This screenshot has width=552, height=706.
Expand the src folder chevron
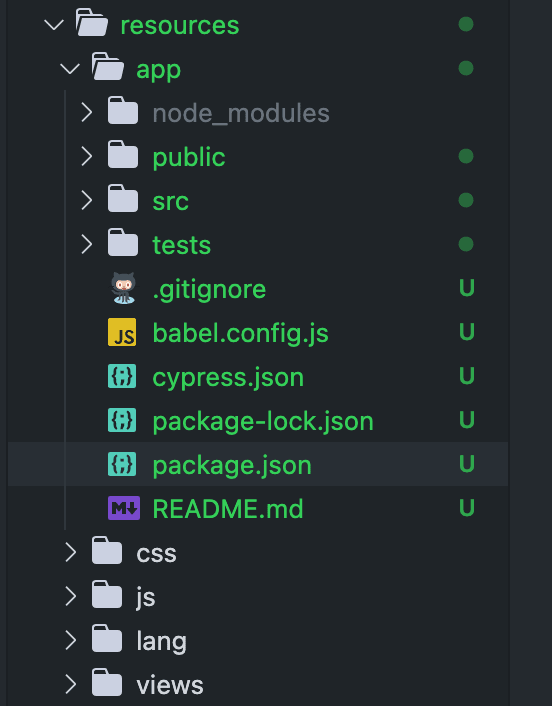click(x=86, y=200)
